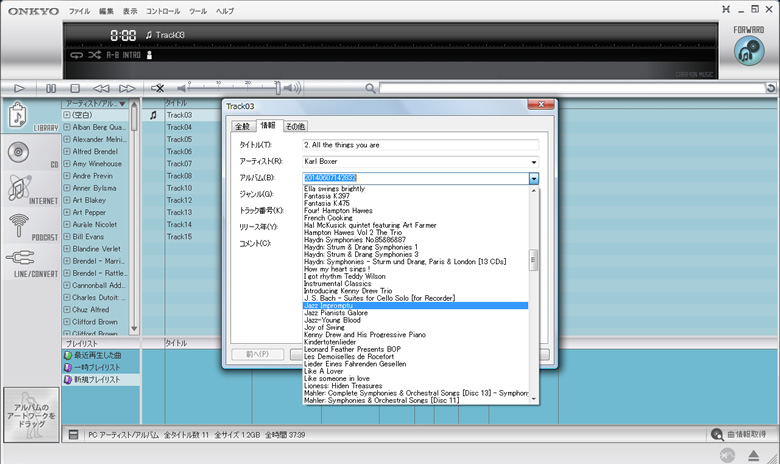Expand the Amy Winehouse artist node
Screen dimensions: 780x464
[x=67, y=164]
